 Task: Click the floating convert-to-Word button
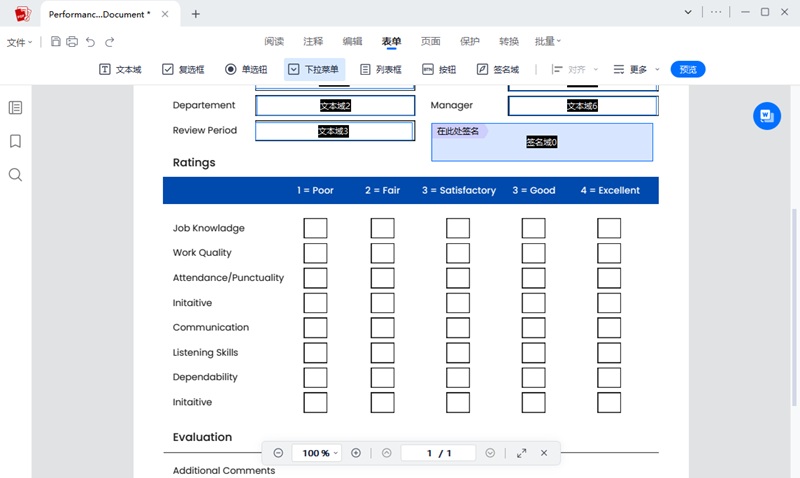(x=767, y=116)
